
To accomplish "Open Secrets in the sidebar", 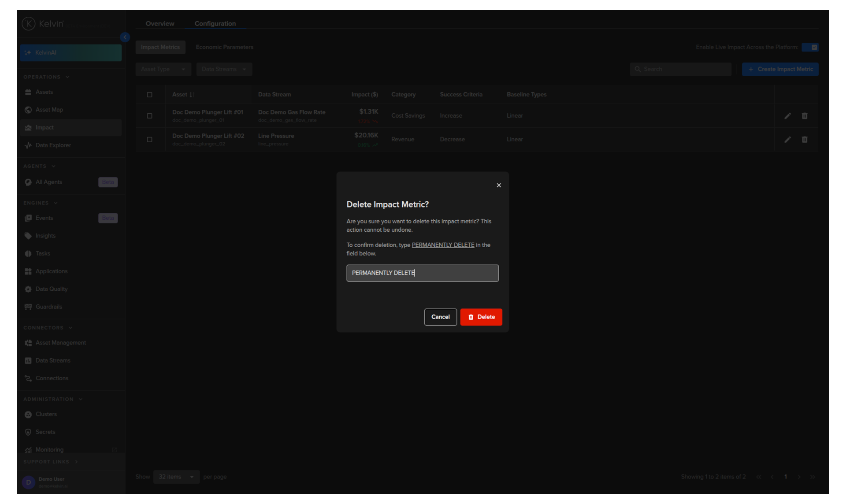I will 70,432.
